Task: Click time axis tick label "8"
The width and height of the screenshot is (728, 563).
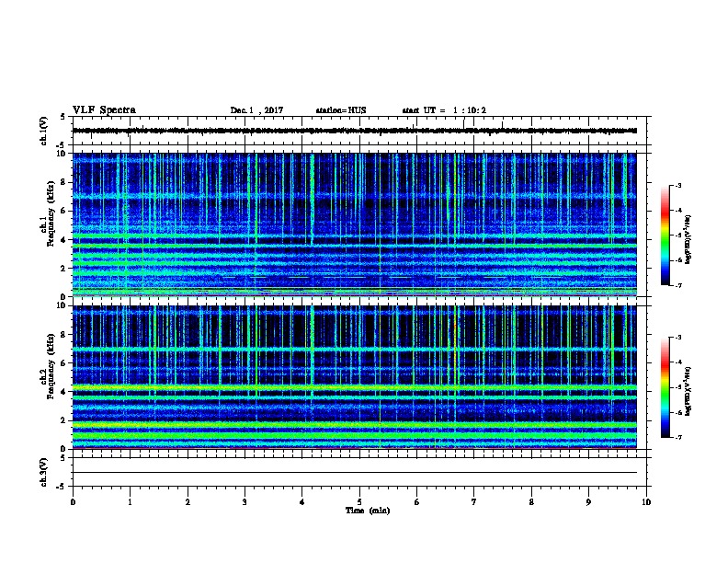Action: (x=531, y=502)
